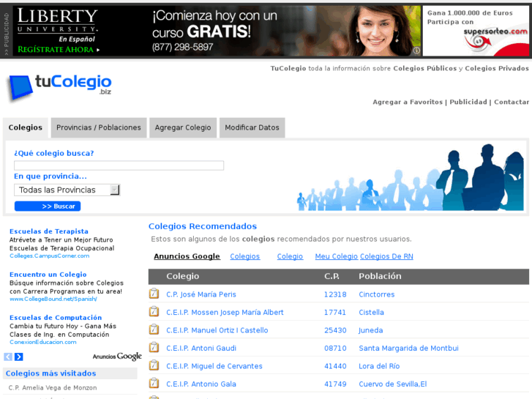This screenshot has height=399, width=532.
Task: Open the Modificar Datos tab
Action: tap(252, 127)
